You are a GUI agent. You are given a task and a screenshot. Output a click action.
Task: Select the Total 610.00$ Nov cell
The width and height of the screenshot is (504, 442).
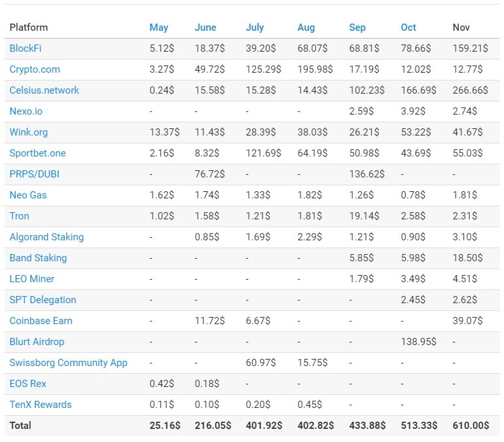point(471,426)
